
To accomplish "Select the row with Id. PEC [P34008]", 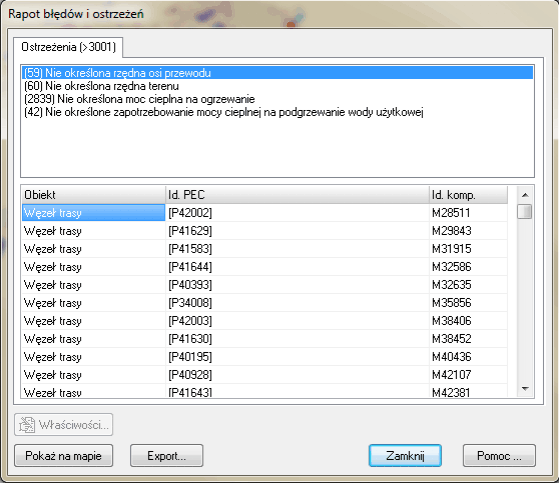I will point(265,303).
